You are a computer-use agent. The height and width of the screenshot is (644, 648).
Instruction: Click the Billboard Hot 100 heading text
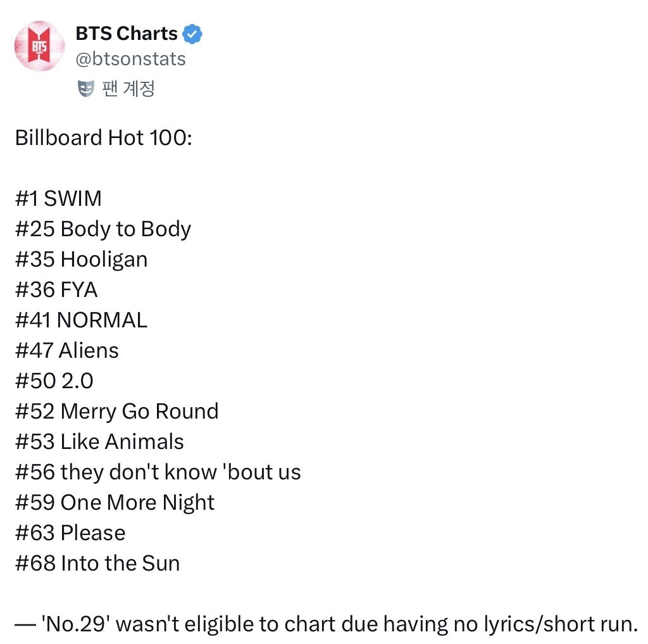103,137
